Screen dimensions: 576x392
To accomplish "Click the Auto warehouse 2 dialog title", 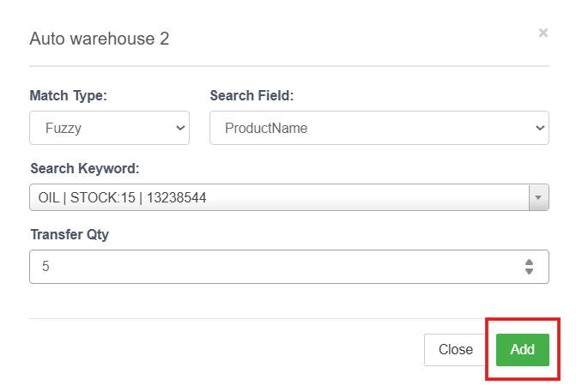I will [99, 39].
